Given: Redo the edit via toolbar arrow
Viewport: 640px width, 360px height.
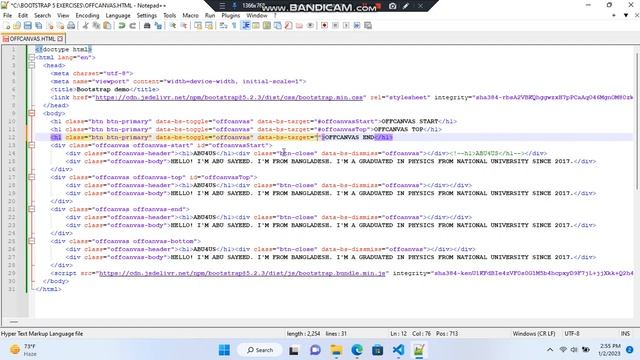Looking at the screenshot, I should coord(133,25).
